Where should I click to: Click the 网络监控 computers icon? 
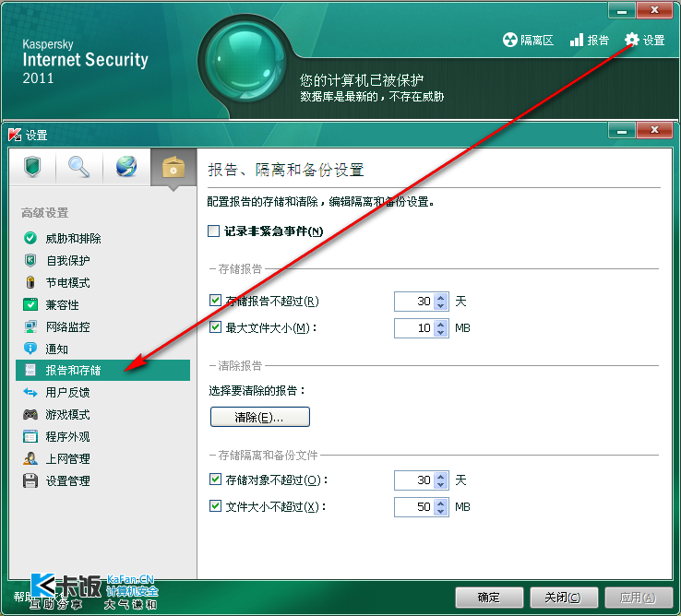(x=30, y=326)
